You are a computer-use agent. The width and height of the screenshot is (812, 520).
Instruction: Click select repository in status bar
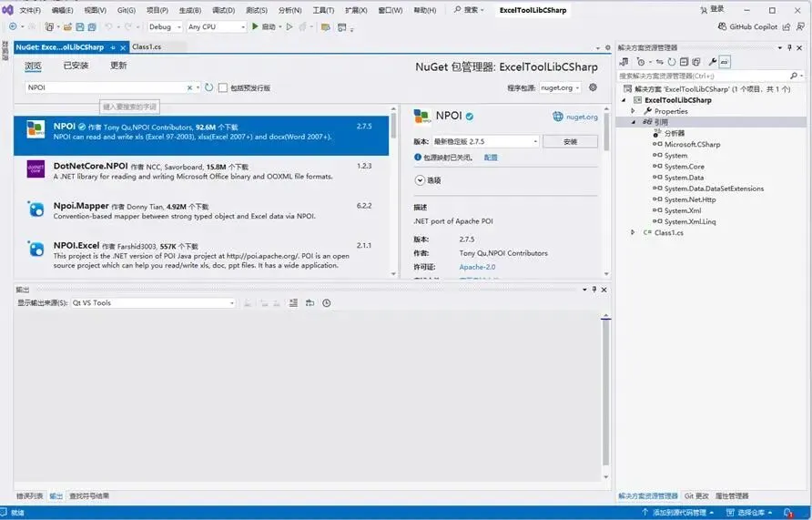click(749, 512)
